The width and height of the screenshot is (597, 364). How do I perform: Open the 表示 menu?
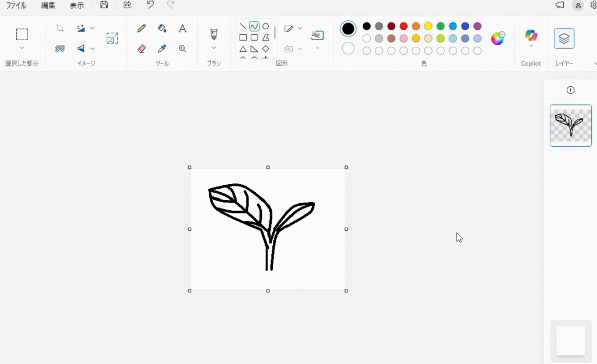[76, 5]
